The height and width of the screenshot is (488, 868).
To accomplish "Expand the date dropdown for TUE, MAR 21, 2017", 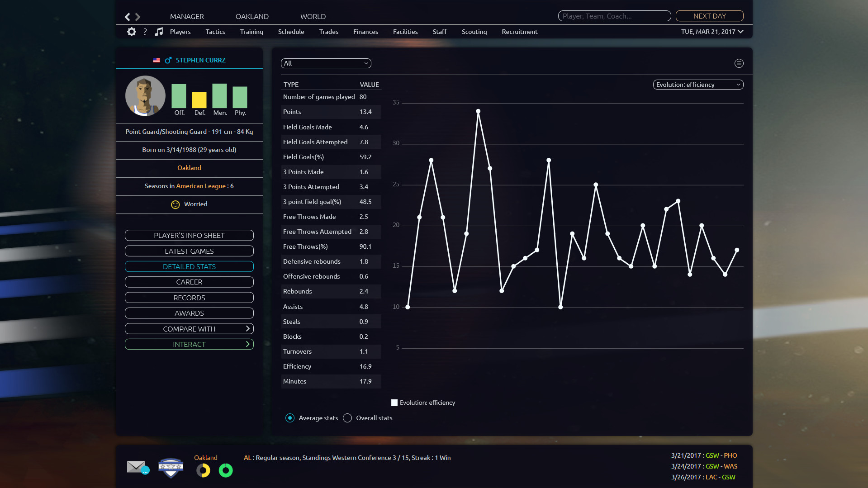I will coord(740,32).
